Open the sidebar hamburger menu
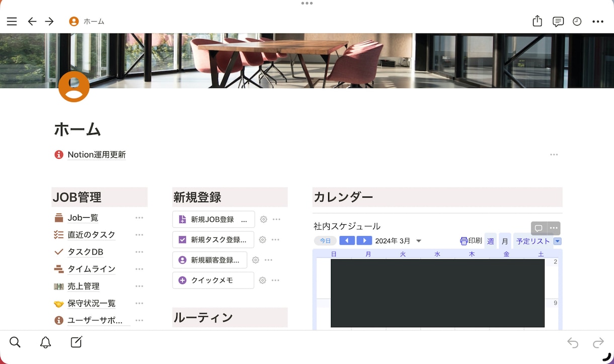The width and height of the screenshot is (614, 364). pyautogui.click(x=12, y=22)
